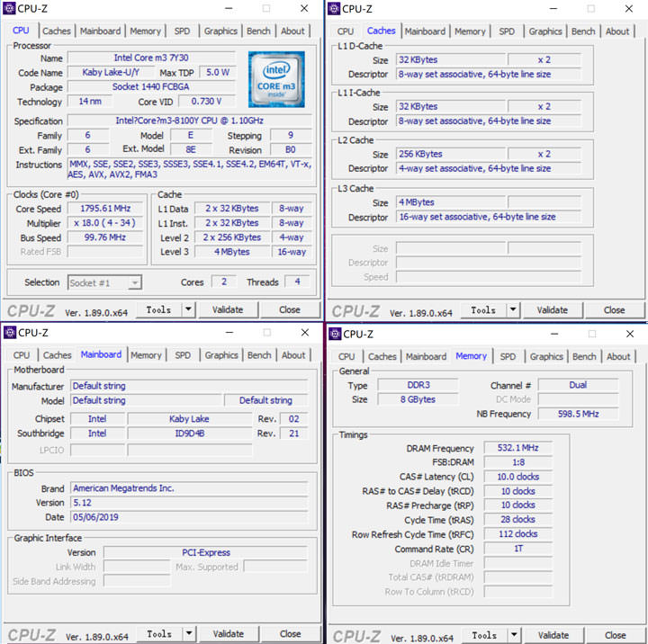Click the BIOS Brand 'American Megatrends Inc.' field

[x=188, y=488]
